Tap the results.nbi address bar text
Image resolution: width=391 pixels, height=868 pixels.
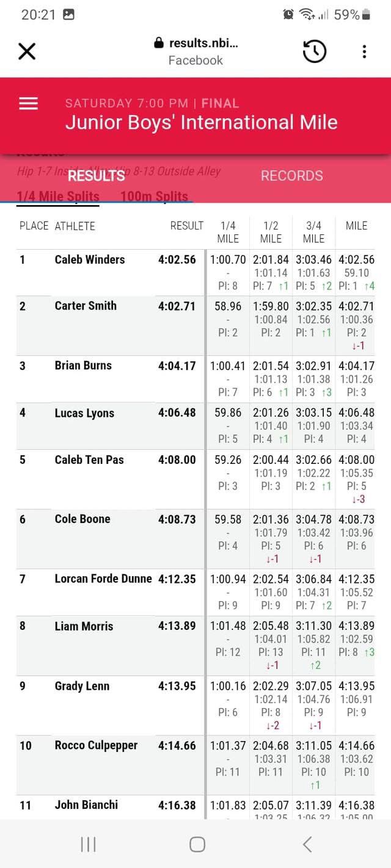tap(203, 43)
